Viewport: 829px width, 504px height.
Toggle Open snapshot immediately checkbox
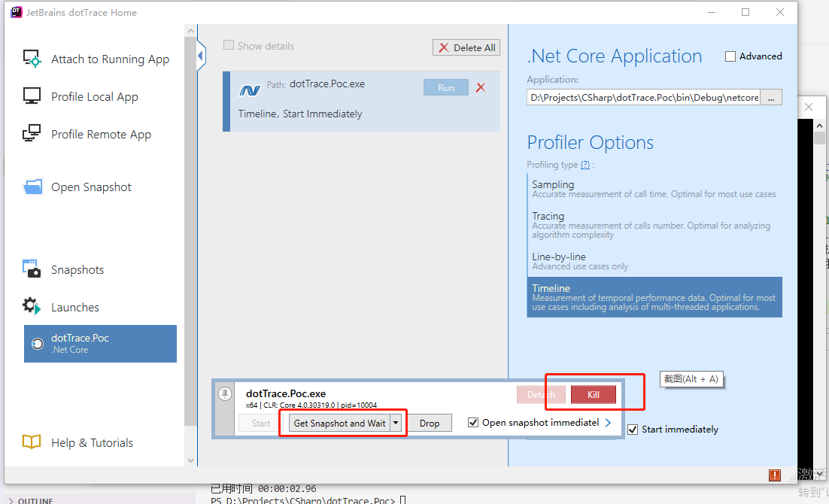[473, 423]
